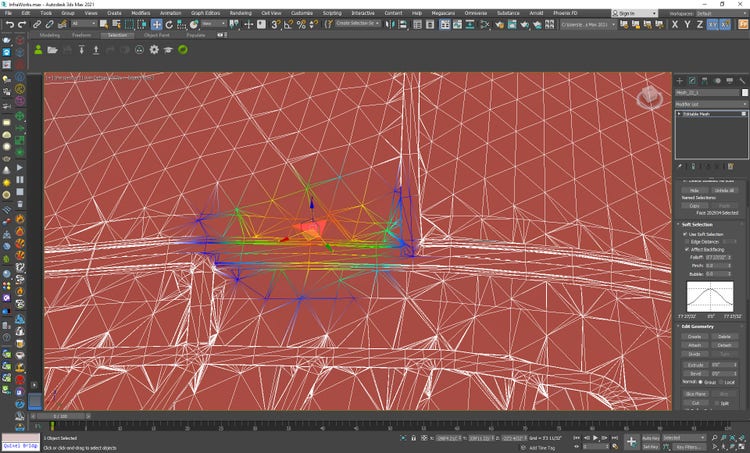Screen dimensions: 750x453
Task: Select the Move transform tool
Action: click(156, 24)
